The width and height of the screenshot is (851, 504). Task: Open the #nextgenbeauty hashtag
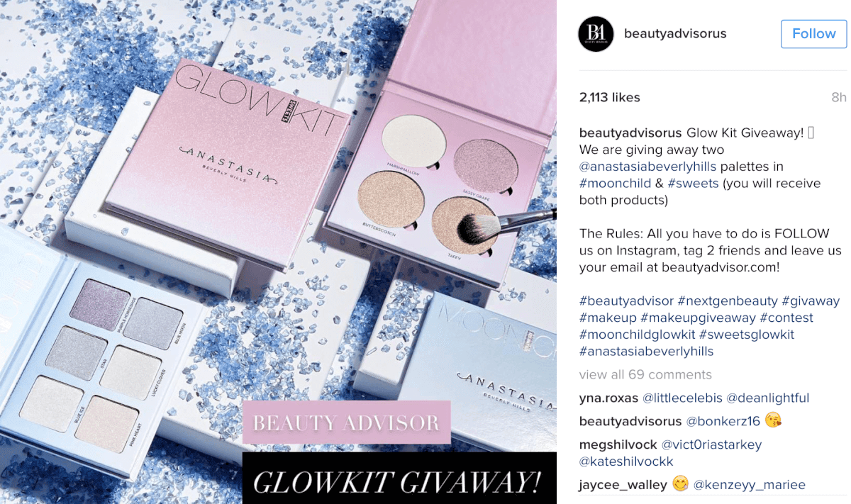727,301
